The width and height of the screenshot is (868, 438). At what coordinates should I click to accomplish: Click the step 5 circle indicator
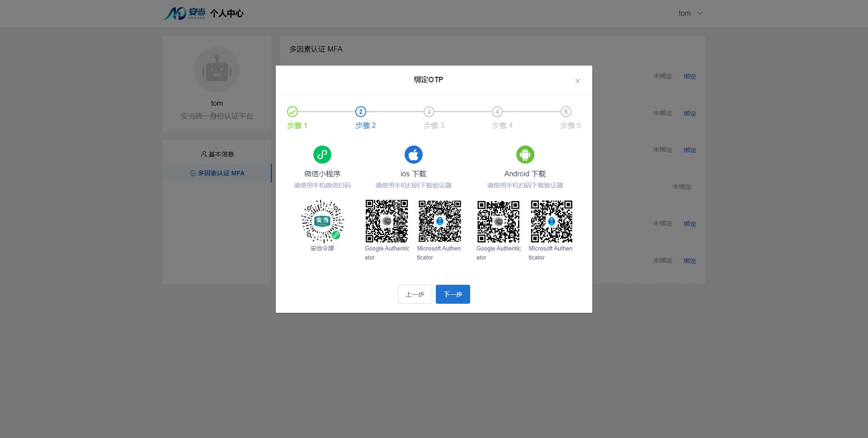click(x=566, y=112)
